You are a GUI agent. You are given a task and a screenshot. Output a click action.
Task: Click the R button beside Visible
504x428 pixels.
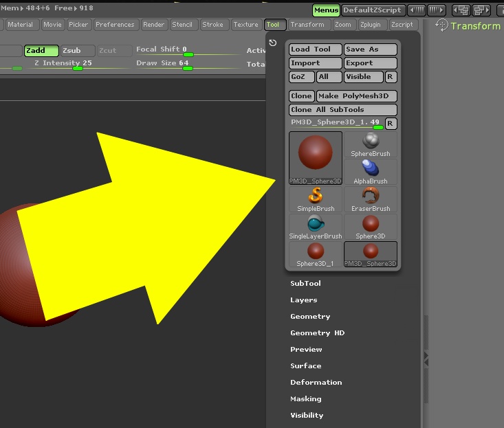pyautogui.click(x=391, y=77)
